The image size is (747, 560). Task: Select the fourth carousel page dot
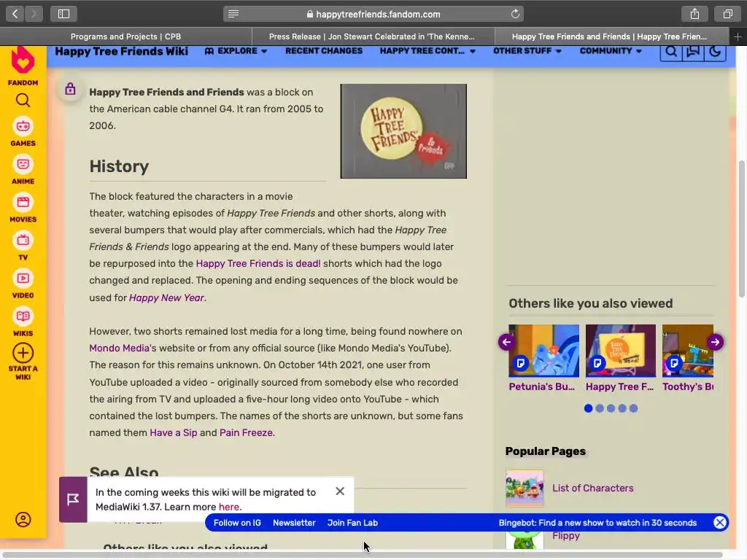[x=622, y=408]
